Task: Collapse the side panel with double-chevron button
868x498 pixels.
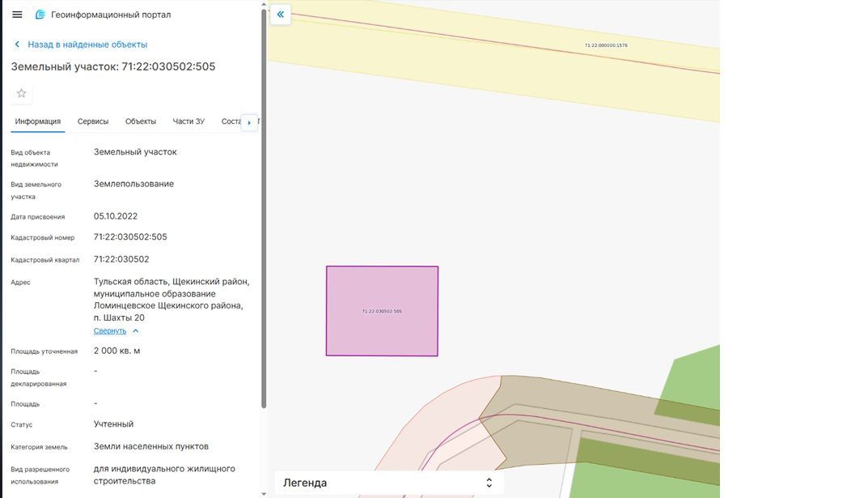Action: (281, 15)
